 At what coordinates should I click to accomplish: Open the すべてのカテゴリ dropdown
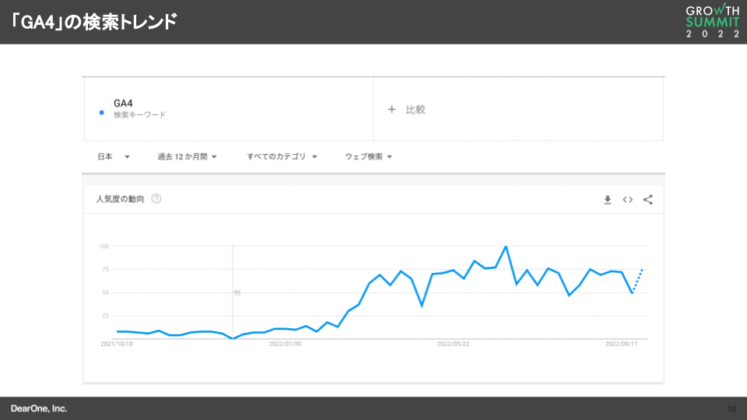282,157
